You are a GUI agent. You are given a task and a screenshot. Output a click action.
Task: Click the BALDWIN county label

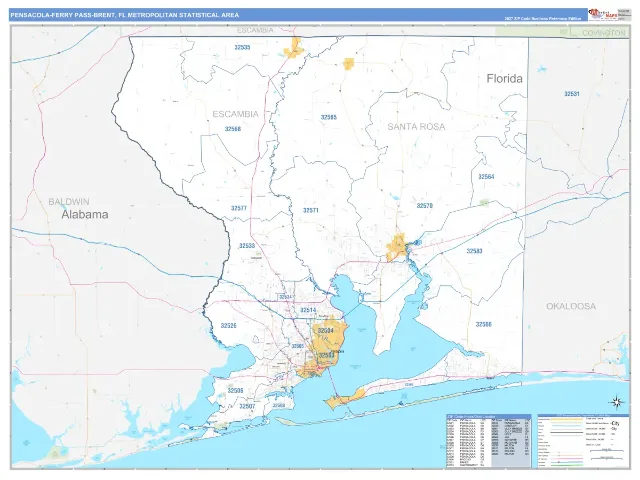click(69, 202)
